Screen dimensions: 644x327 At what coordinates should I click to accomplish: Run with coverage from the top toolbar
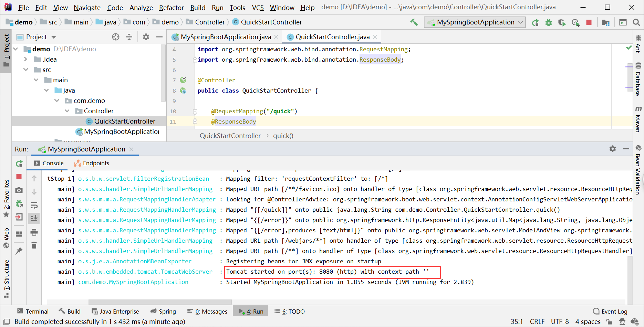pyautogui.click(x=562, y=23)
